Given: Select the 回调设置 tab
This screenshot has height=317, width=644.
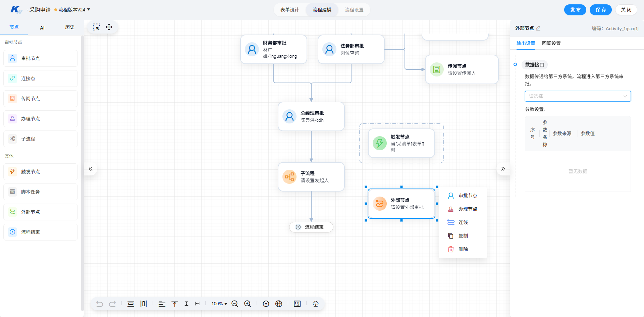Looking at the screenshot, I should [x=551, y=43].
